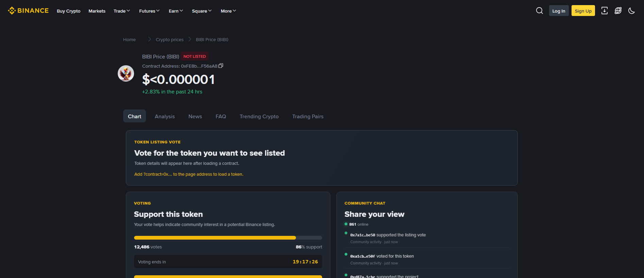Open Buy Crypto in navigation
The image size is (644, 278).
tap(69, 11)
